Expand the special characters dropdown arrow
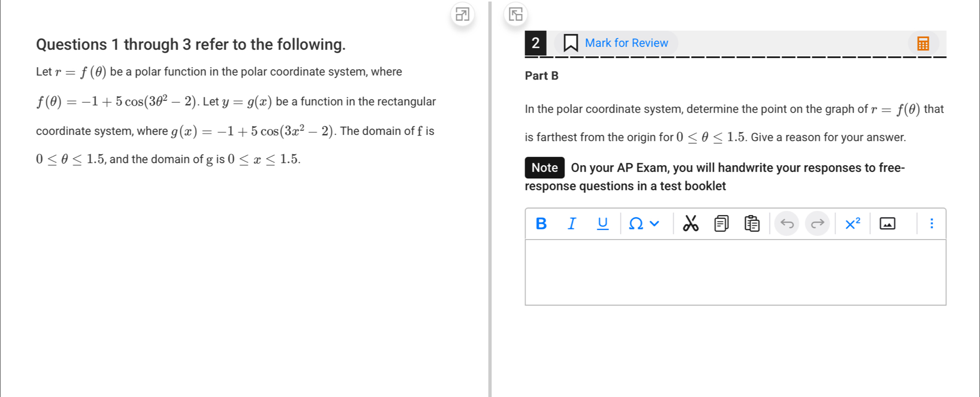Image resolution: width=980 pixels, height=397 pixels. tap(654, 224)
